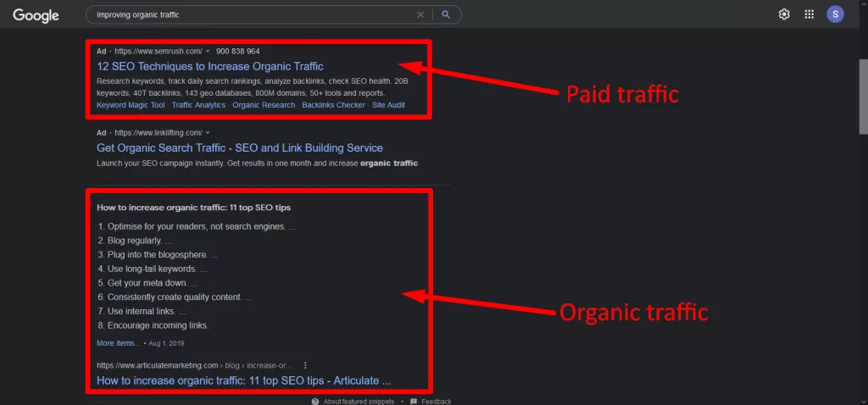Open the 12 SEO Techniques to Increase Organic Traffic ad
868x405 pixels.
pos(210,66)
